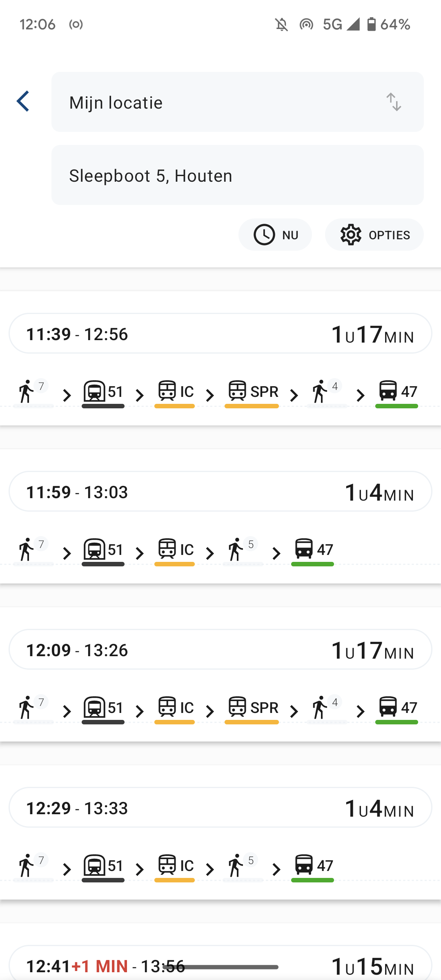The height and width of the screenshot is (980, 441).
Task: Tap bus 47 icon in 12:09 trip
Action: pyautogui.click(x=388, y=707)
